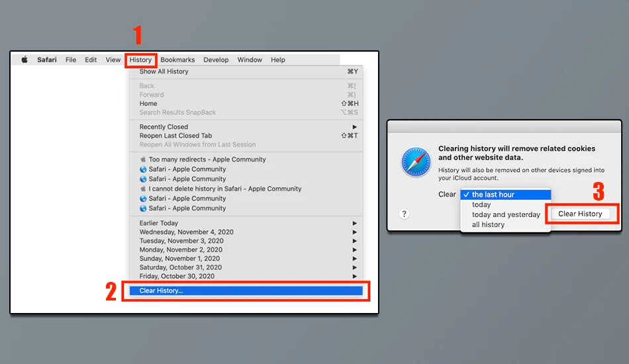Click Apple logo icon beside I cannot delete history
Viewport: 629px width, 364px height.
pos(143,189)
